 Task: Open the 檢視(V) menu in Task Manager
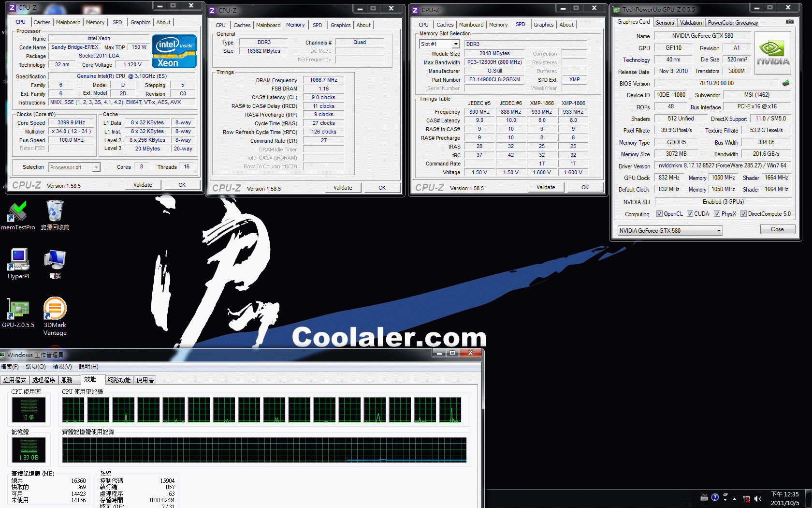[62, 367]
